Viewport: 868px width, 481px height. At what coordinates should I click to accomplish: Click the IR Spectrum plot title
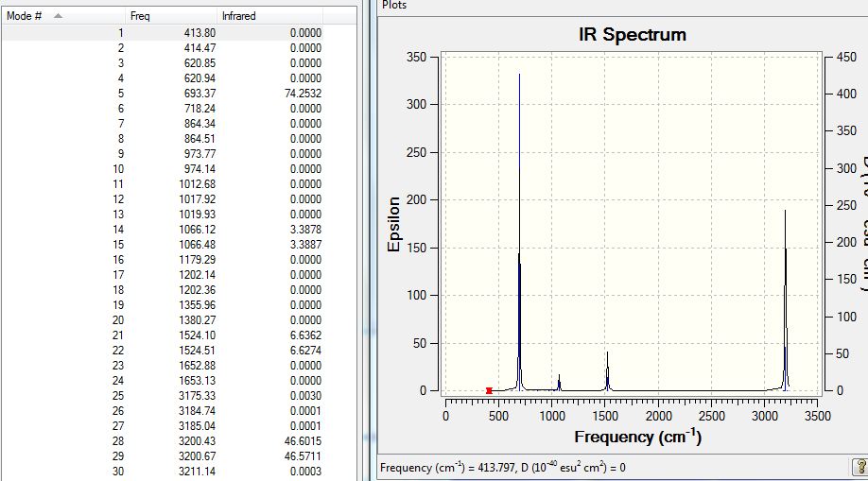[633, 35]
